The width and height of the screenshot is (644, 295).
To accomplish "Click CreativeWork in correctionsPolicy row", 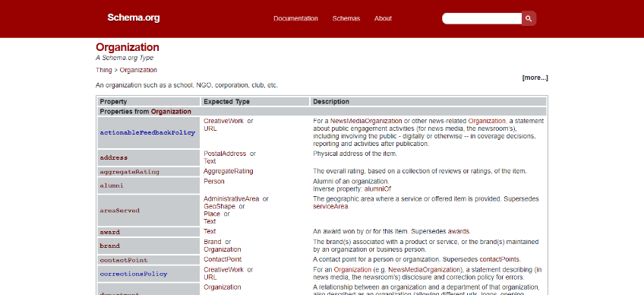I will click(224, 269).
